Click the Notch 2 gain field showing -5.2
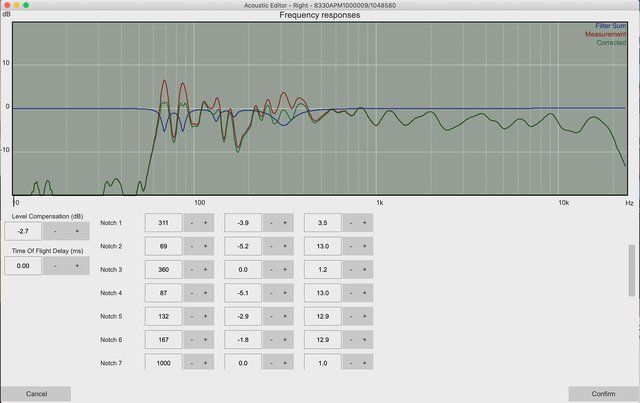The width and height of the screenshot is (640, 403). [x=243, y=246]
